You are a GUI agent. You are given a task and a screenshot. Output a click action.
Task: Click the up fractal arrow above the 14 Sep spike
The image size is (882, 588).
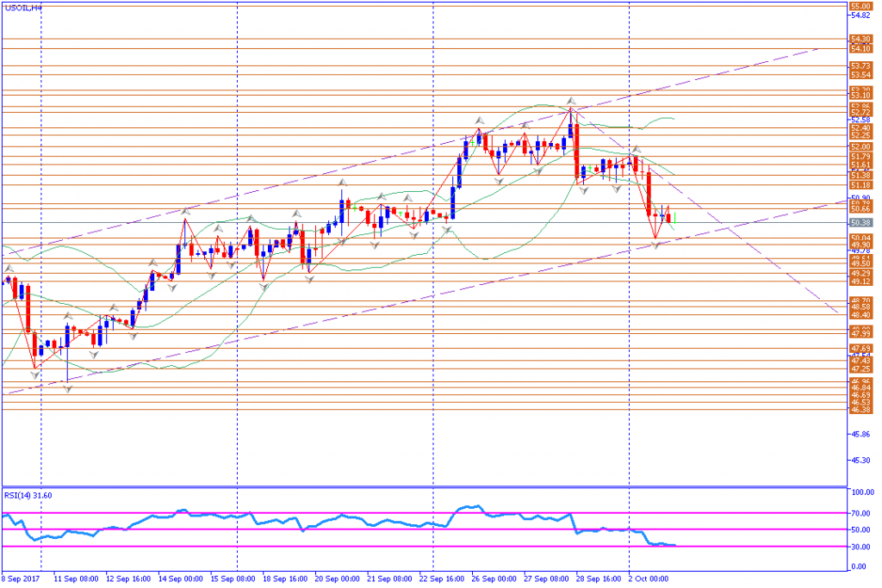[185, 212]
